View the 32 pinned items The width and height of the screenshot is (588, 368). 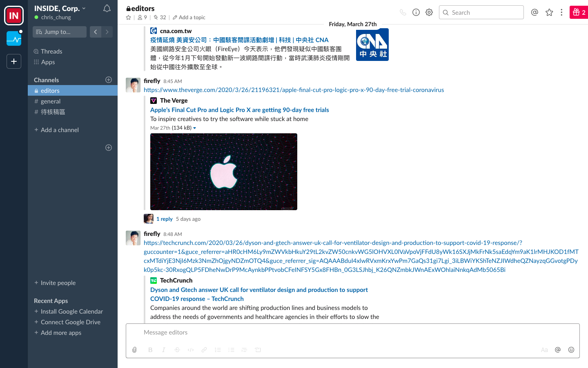tap(160, 18)
